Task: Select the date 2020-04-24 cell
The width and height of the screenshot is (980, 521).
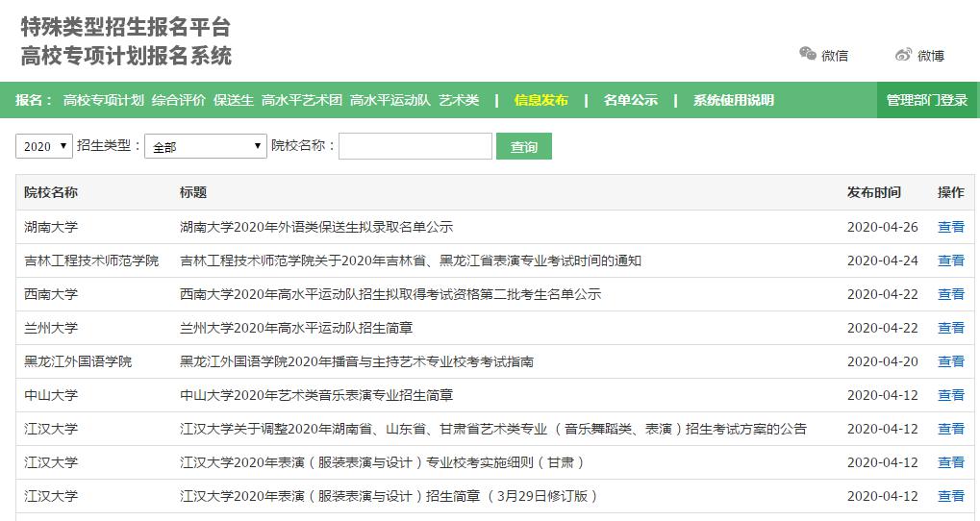Action: pyautogui.click(x=883, y=260)
